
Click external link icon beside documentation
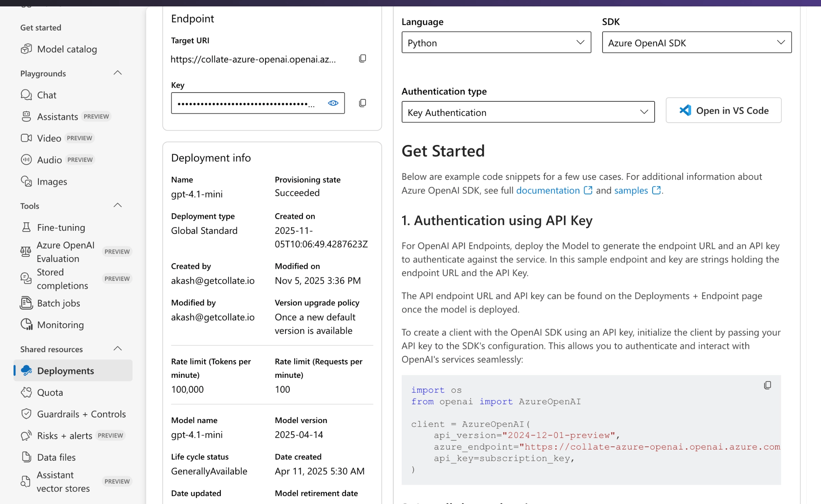pos(588,190)
